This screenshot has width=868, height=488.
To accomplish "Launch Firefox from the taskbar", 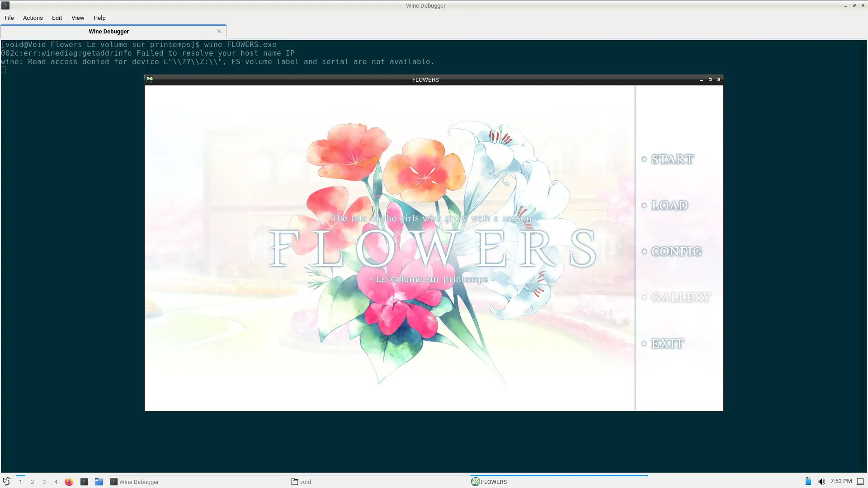I will coord(69,482).
